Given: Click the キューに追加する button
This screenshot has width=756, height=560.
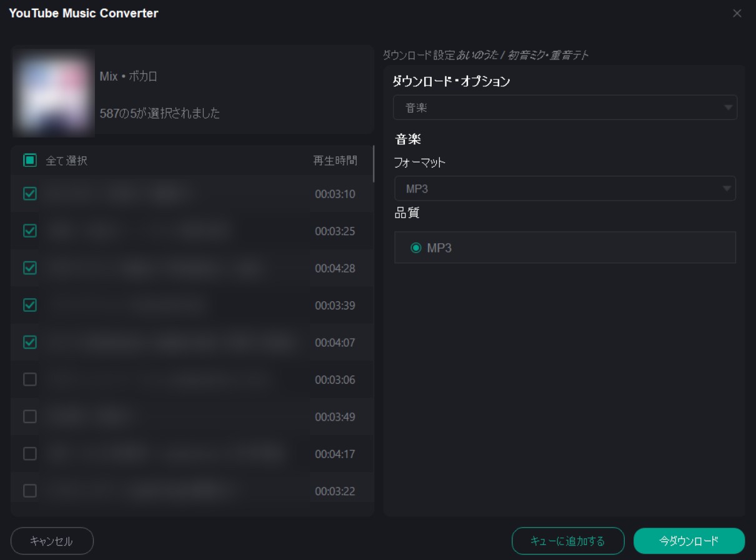Looking at the screenshot, I should point(568,541).
